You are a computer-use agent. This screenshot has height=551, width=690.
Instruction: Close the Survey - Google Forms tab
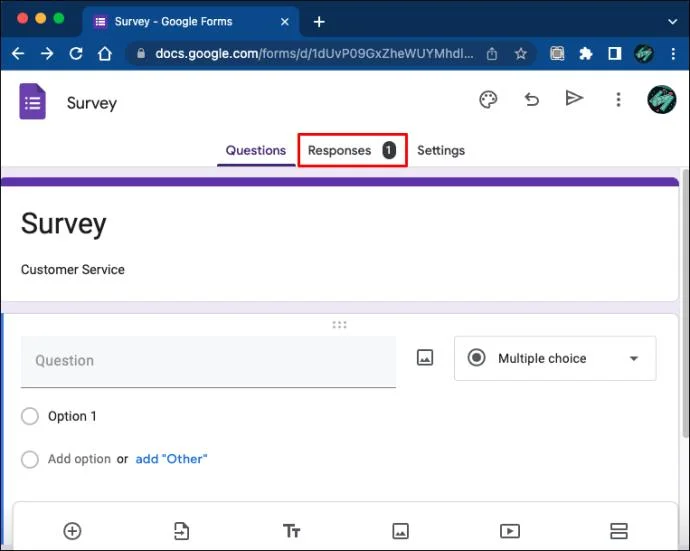(x=285, y=22)
